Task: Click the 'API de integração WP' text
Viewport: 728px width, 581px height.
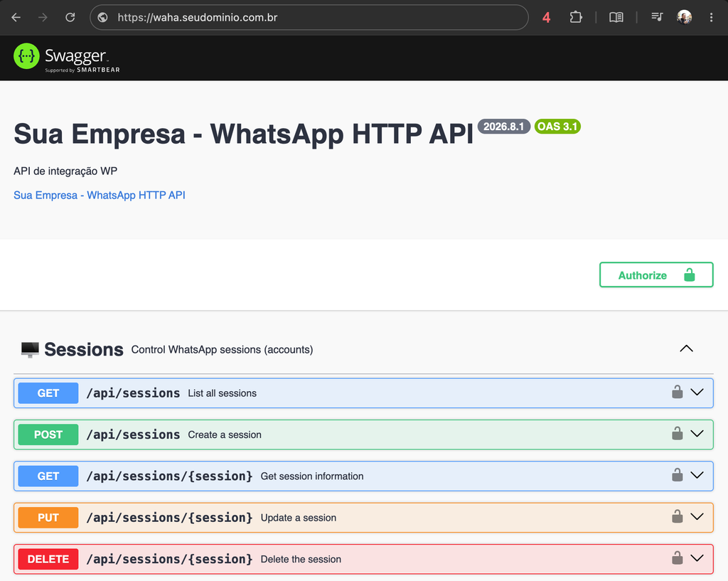Action: [65, 171]
